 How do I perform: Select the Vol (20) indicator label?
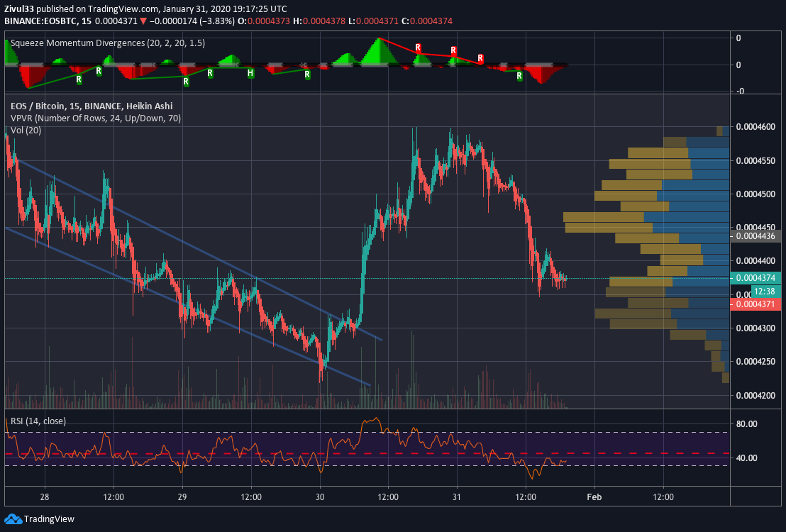(26, 131)
